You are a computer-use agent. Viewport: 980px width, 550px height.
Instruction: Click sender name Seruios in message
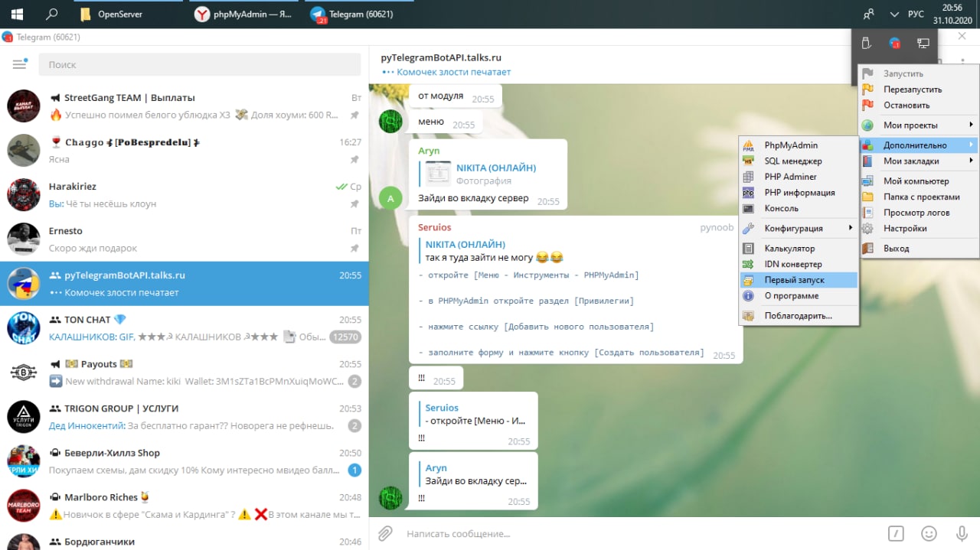click(x=435, y=227)
